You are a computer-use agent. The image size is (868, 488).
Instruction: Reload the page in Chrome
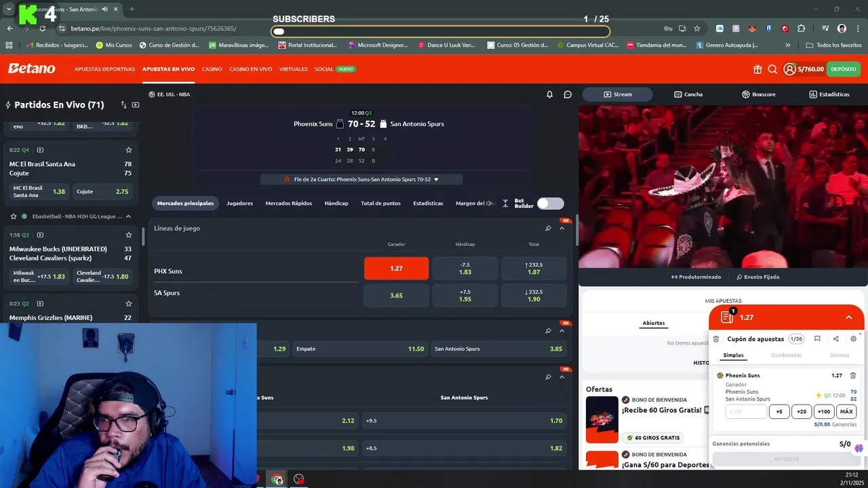42,28
